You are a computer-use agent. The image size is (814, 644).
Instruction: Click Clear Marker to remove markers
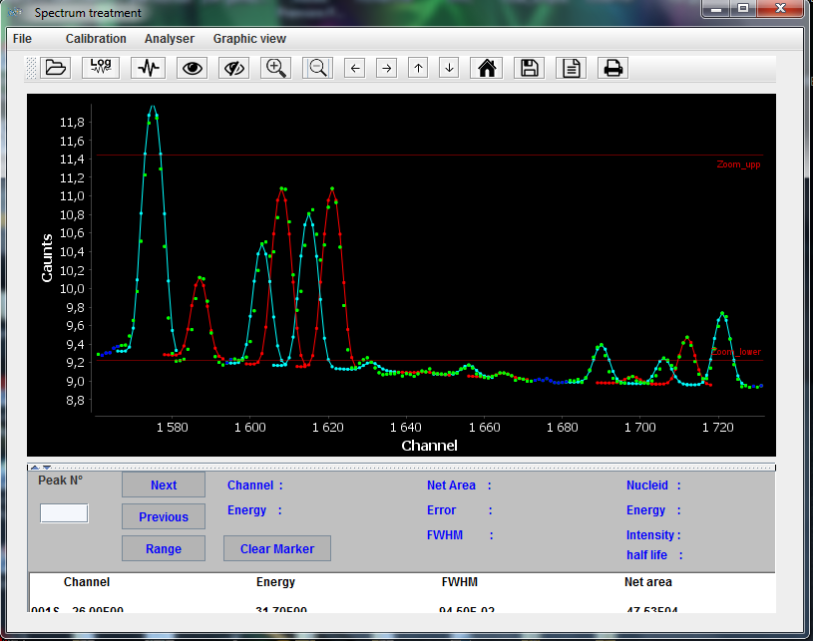coord(276,548)
